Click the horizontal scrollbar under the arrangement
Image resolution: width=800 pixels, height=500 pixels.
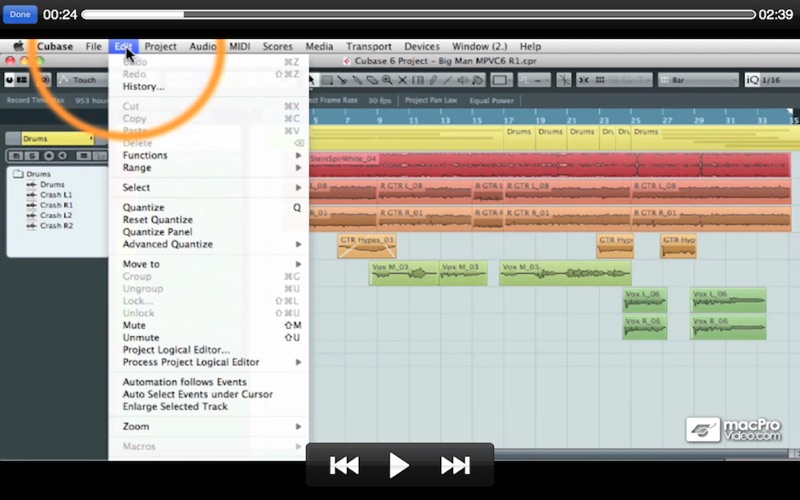(643, 453)
